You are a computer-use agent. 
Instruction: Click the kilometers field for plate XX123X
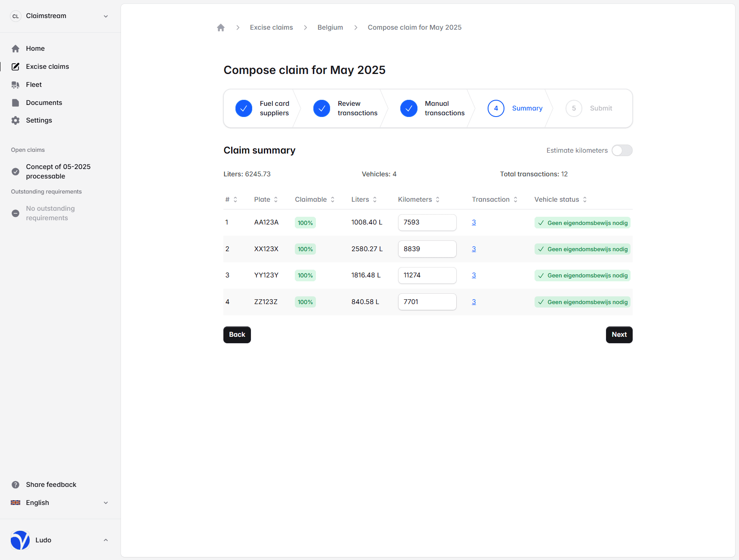coord(427,249)
